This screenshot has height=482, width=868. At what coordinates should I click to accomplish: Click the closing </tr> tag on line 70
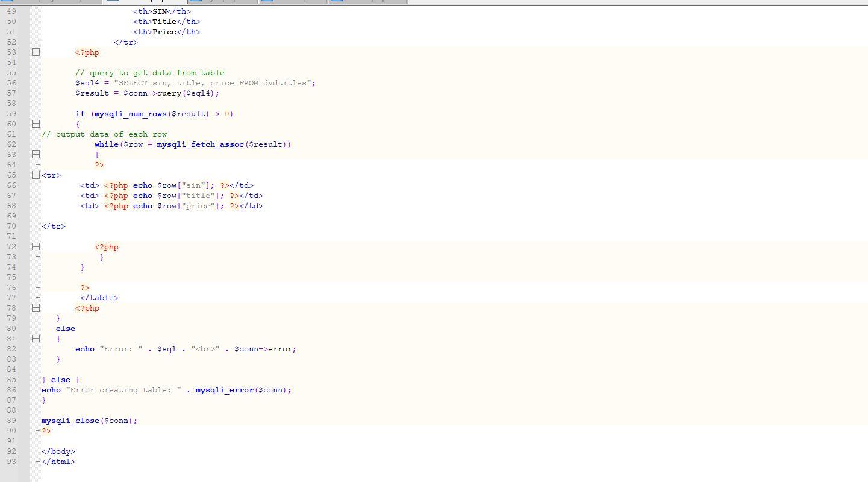(54, 226)
